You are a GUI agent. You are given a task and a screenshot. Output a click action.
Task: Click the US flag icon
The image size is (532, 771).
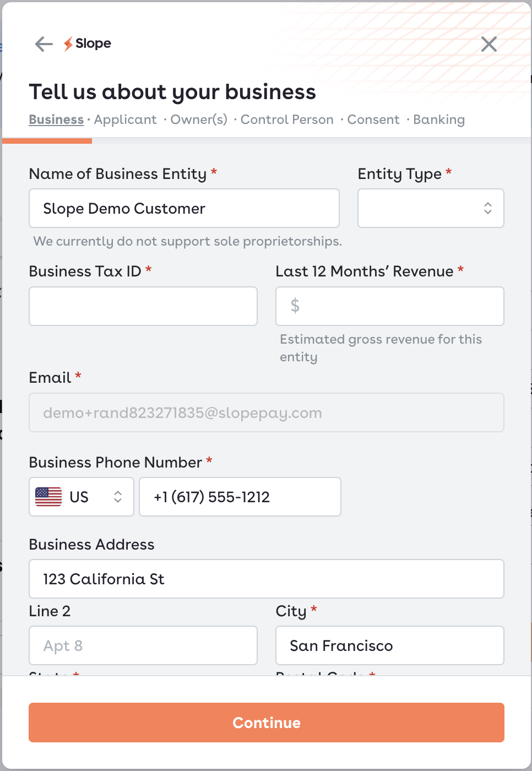click(48, 497)
